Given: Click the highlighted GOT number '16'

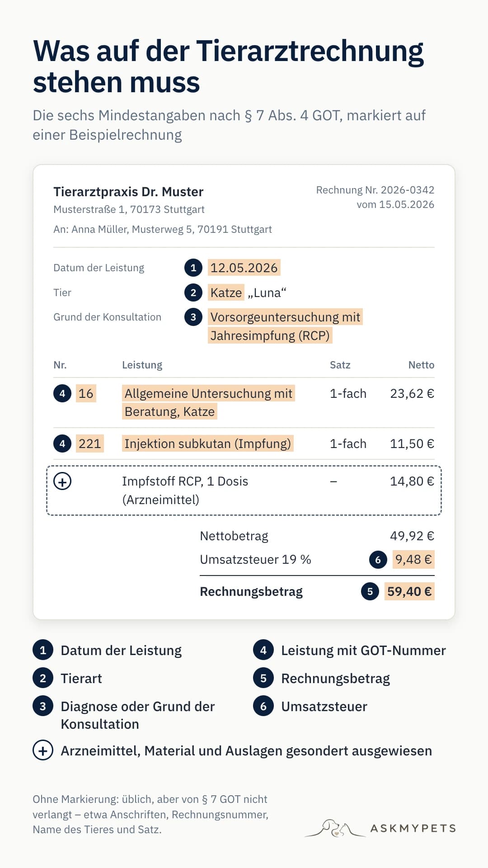Looking at the screenshot, I should [86, 393].
